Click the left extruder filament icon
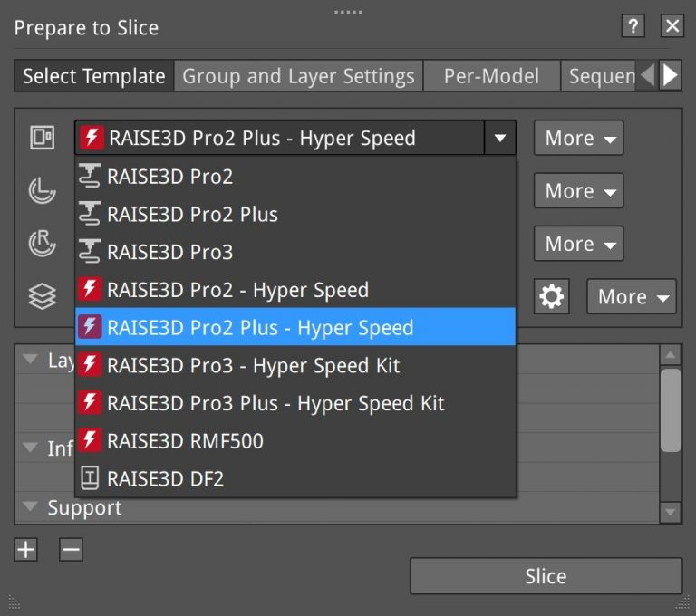The width and height of the screenshot is (696, 616). 42,190
